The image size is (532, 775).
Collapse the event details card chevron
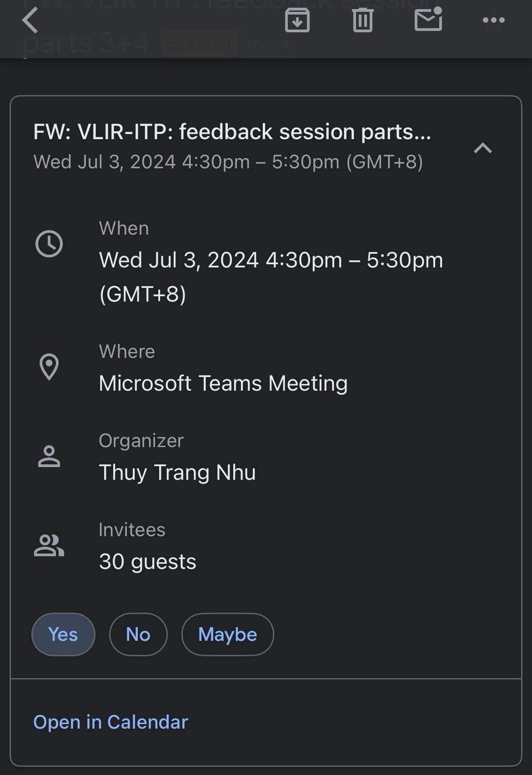click(x=482, y=148)
